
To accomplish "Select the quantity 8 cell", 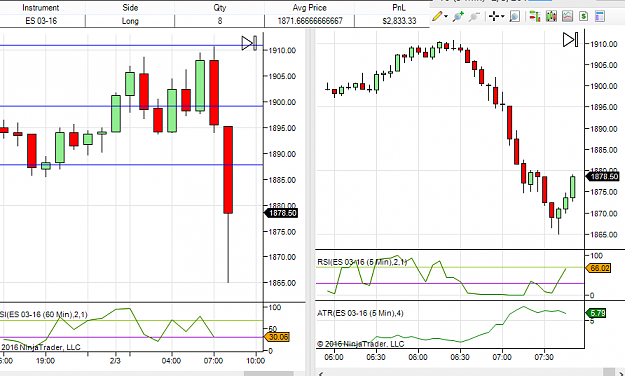I will coord(220,21).
